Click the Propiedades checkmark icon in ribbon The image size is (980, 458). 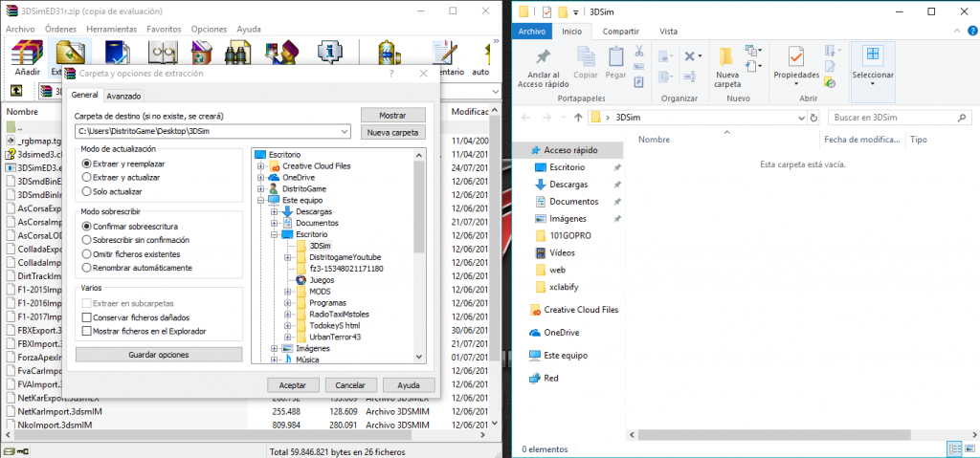(795, 56)
